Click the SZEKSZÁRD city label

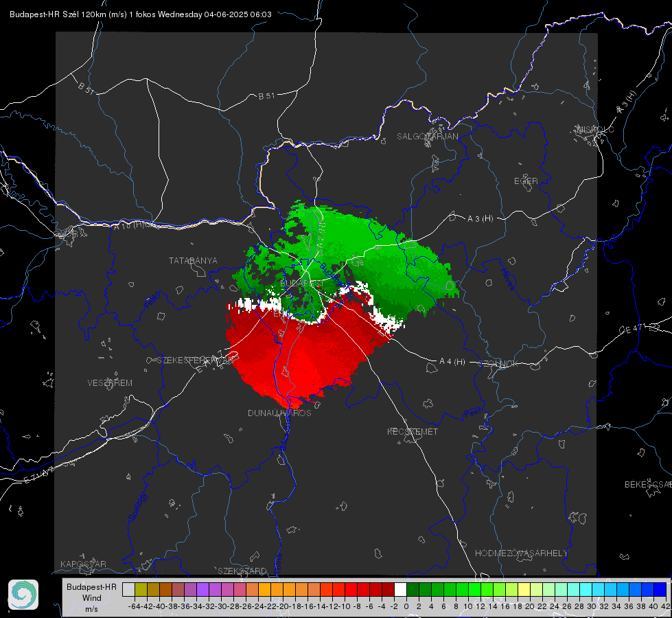[242, 571]
